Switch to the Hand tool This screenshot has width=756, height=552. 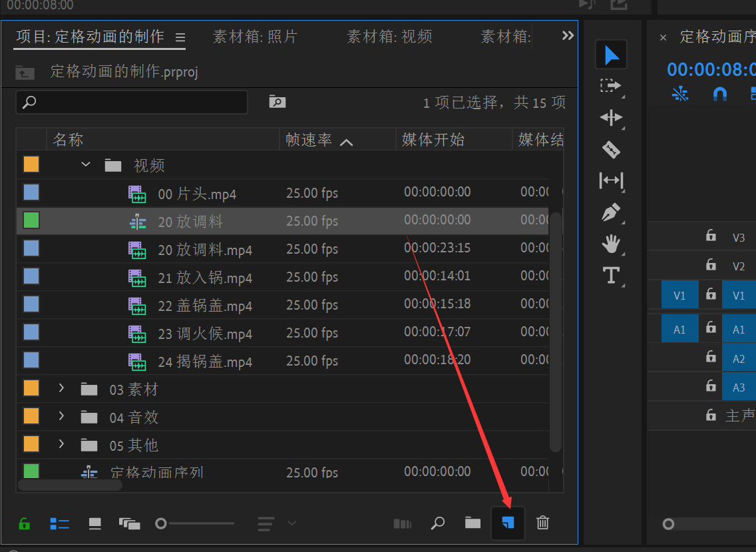pos(612,244)
